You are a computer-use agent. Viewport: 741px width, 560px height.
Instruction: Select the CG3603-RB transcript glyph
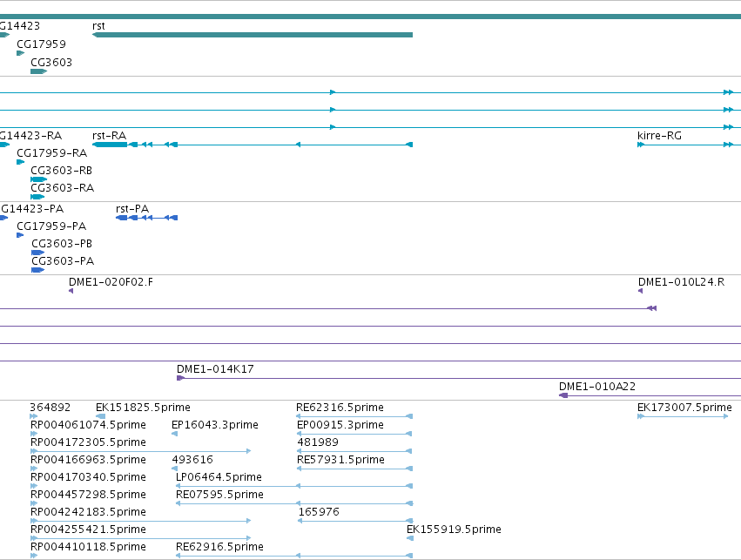(x=39, y=179)
